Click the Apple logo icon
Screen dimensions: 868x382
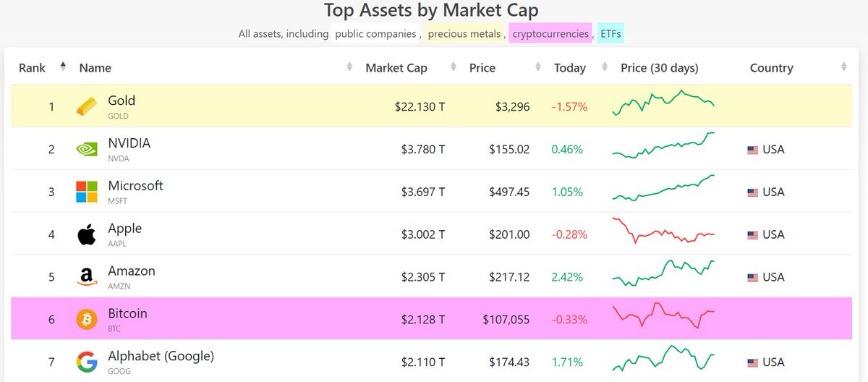click(86, 234)
